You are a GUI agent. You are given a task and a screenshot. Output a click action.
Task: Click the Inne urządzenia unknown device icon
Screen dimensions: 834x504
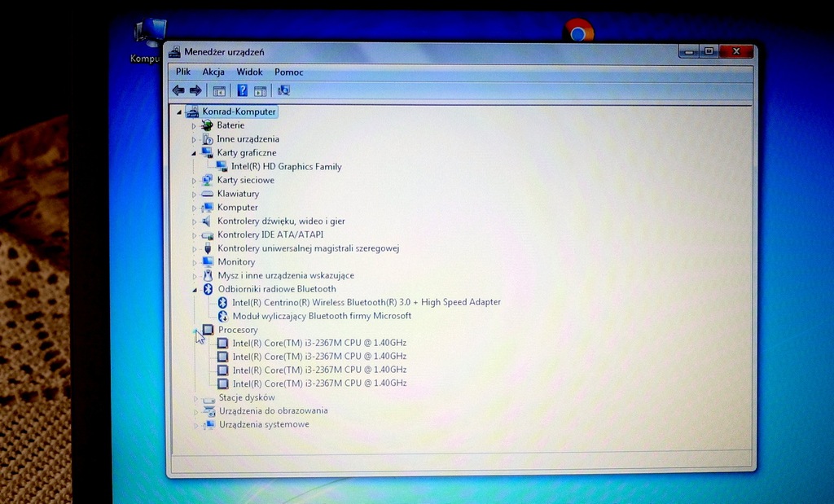pyautogui.click(x=207, y=139)
